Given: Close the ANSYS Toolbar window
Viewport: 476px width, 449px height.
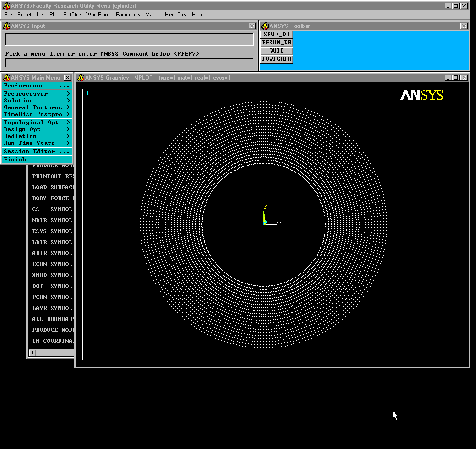Looking at the screenshot, I should (464, 26).
